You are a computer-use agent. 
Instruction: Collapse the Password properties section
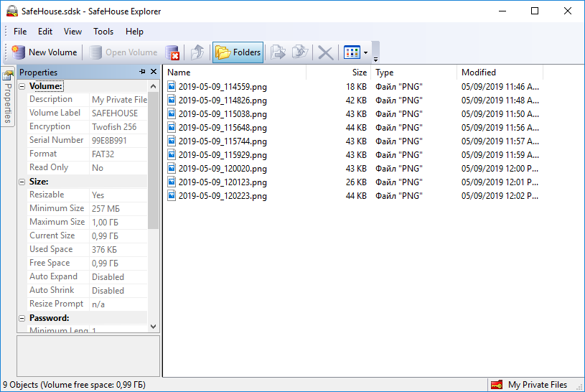coord(22,318)
